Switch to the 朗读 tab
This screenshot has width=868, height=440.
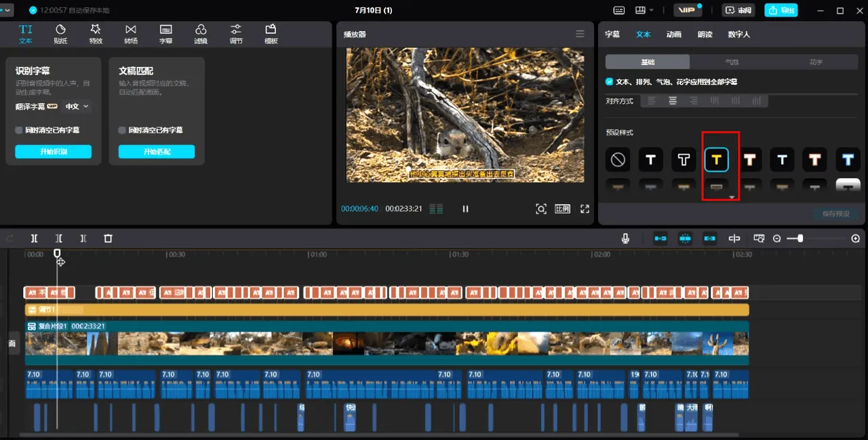point(705,34)
